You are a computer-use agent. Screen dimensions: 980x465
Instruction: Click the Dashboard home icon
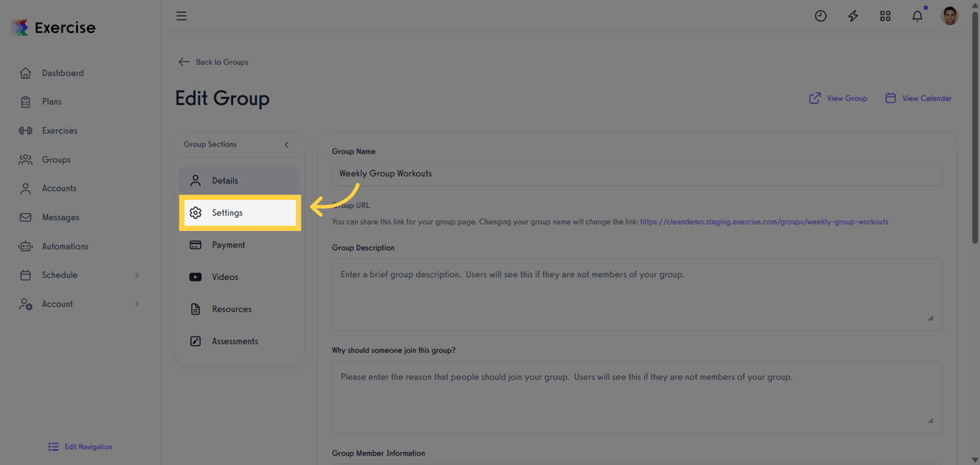pyautogui.click(x=26, y=73)
